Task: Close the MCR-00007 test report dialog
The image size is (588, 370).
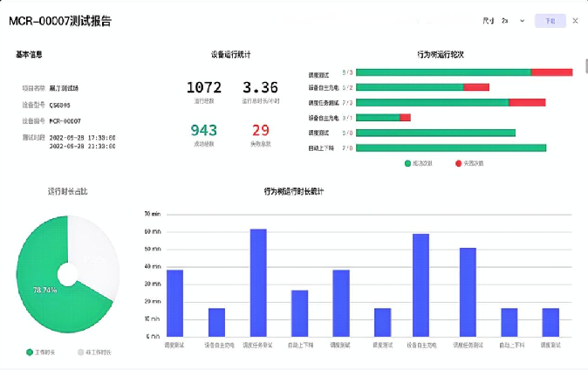Action: click(x=575, y=20)
